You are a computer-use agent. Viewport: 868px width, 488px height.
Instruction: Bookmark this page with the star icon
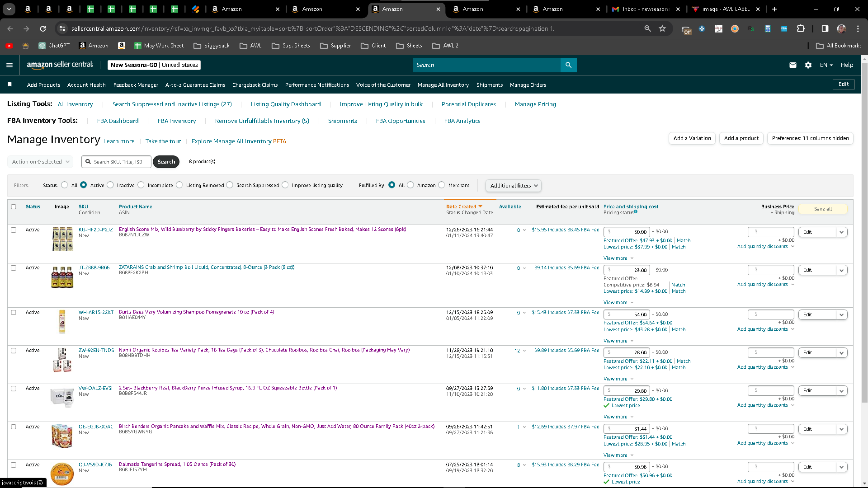(662, 28)
